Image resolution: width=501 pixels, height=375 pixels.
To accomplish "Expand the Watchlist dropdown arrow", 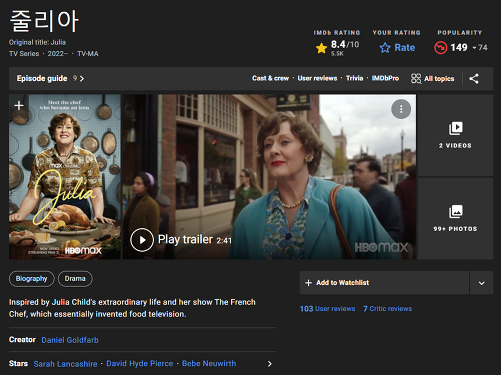I will coord(481,283).
